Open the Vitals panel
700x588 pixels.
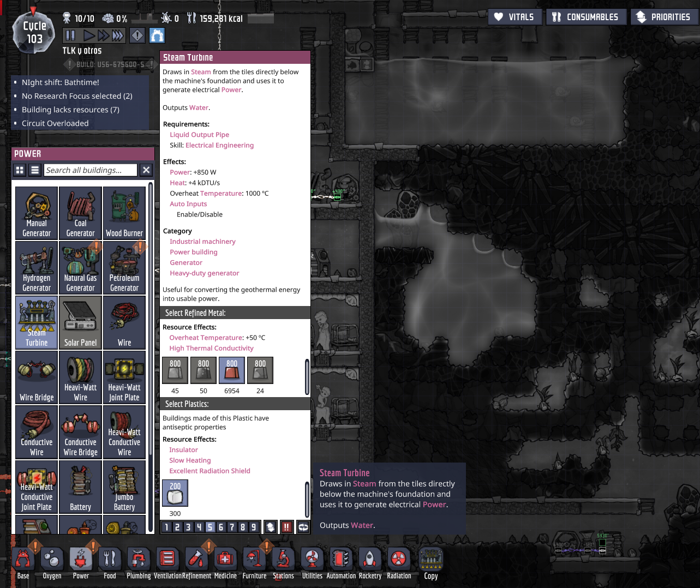coord(515,17)
